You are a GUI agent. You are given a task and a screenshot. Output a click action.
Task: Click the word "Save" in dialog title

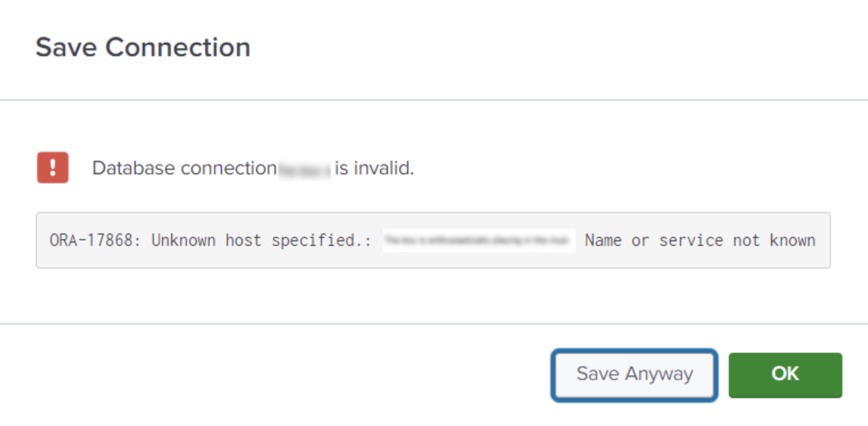coord(66,47)
